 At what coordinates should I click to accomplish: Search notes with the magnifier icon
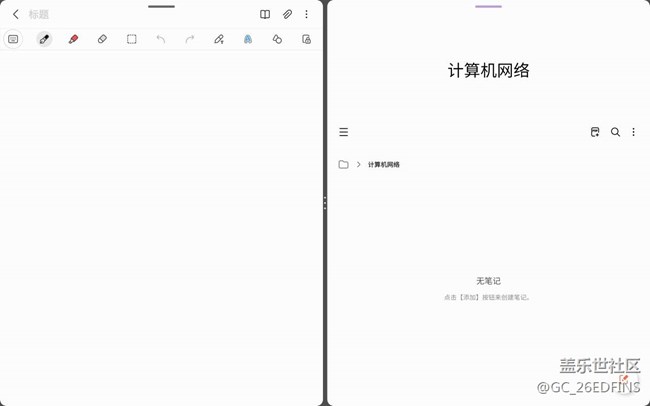click(x=615, y=132)
